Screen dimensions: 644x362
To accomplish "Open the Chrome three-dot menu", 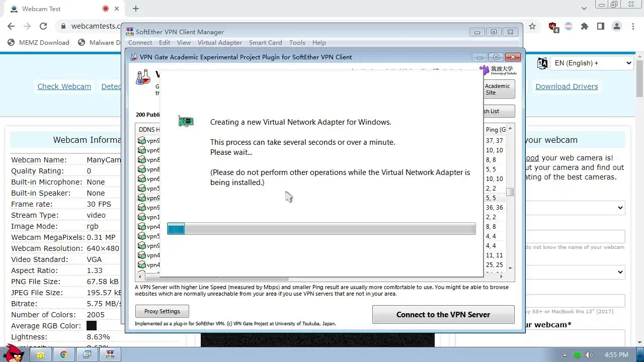I will pos(633,26).
